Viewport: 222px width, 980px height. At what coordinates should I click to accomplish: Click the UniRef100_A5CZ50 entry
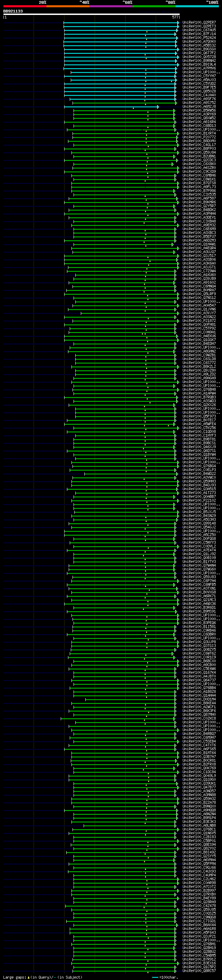coord(199,535)
